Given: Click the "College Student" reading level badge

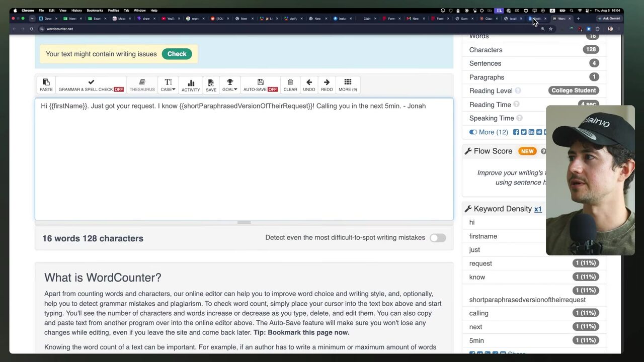Looking at the screenshot, I should (x=574, y=90).
